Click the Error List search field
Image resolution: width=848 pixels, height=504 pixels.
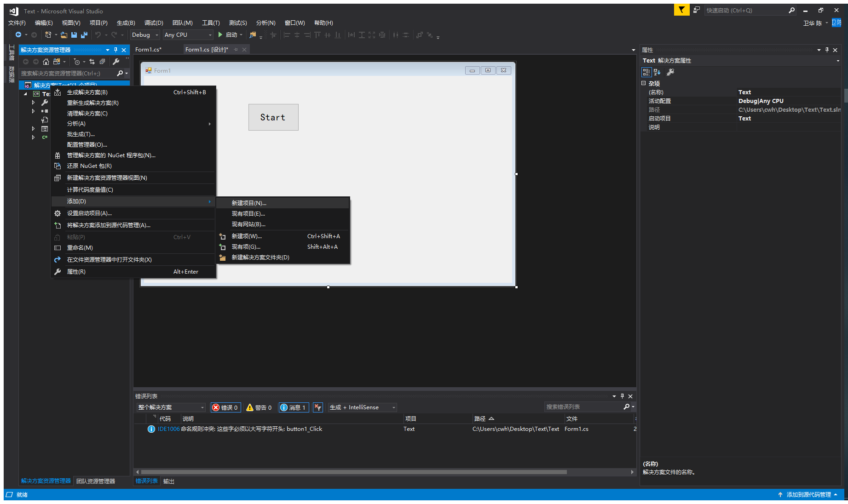(583, 407)
